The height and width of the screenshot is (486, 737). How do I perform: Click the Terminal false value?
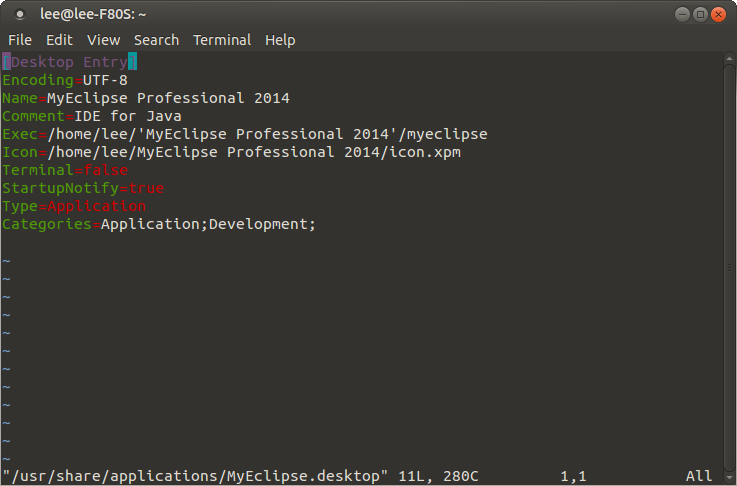[106, 170]
